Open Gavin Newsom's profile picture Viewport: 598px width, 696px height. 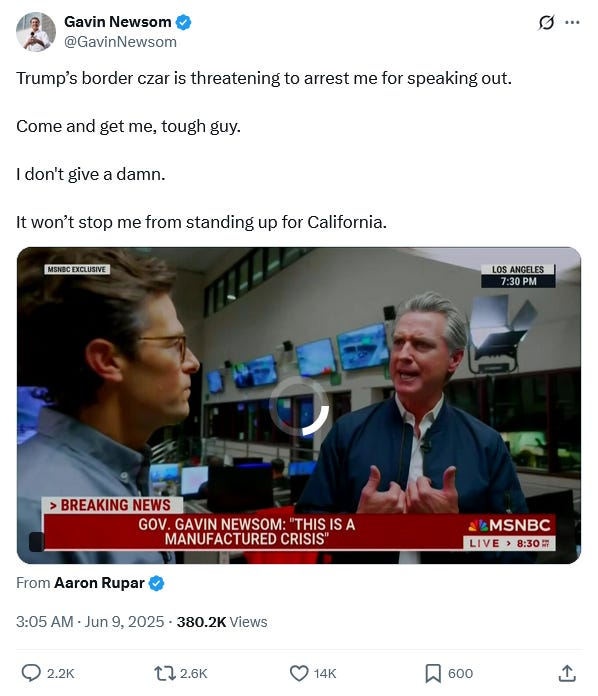[36, 32]
